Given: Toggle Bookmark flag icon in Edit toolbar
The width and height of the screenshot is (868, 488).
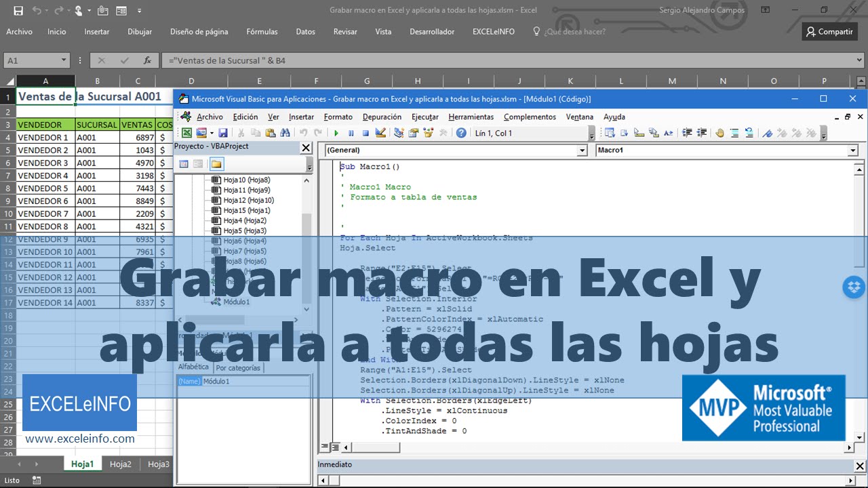Looking at the screenshot, I should [767, 133].
